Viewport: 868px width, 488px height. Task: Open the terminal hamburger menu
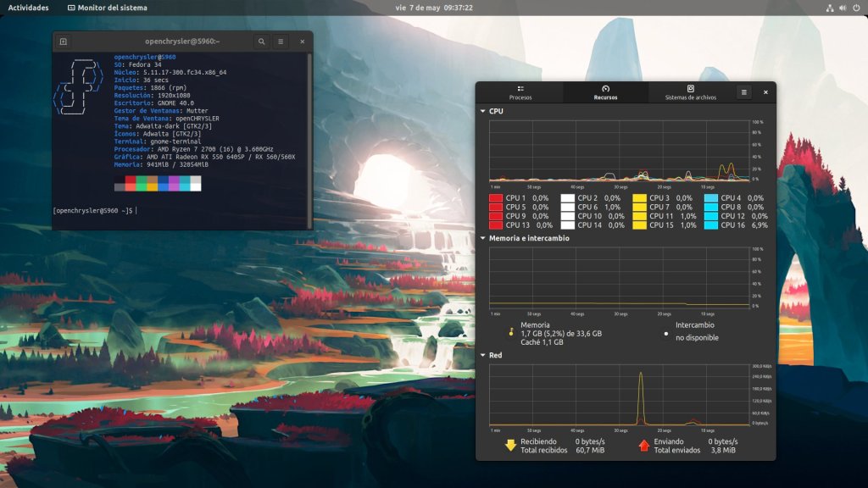click(281, 42)
